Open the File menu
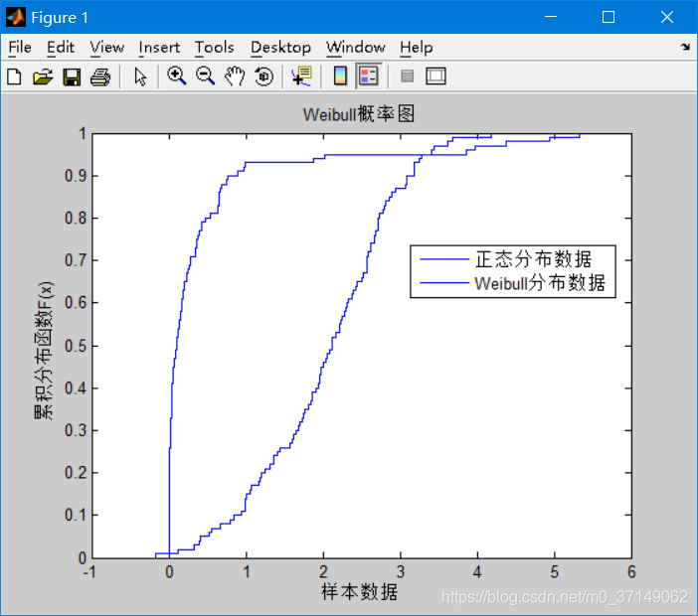This screenshot has height=616, width=698. coord(20,47)
